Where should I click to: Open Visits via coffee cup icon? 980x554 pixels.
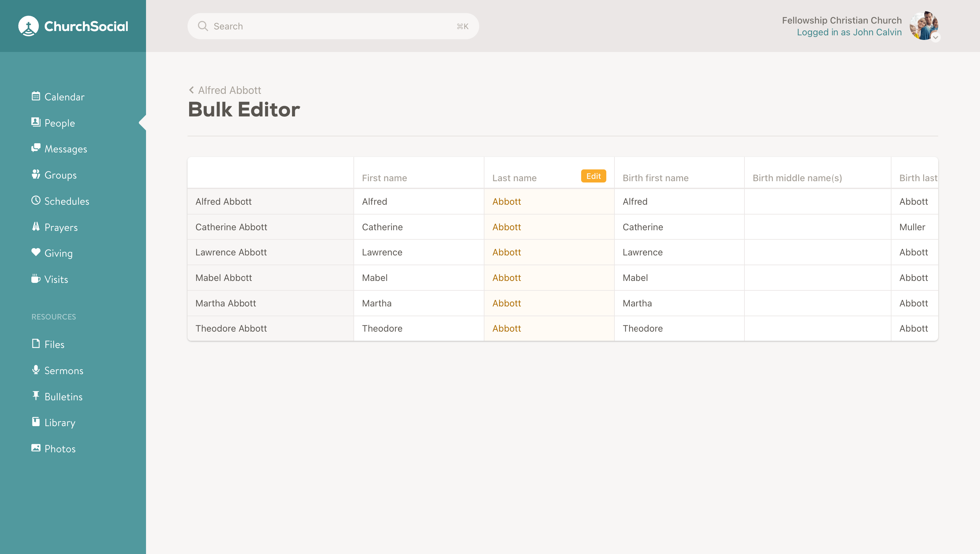[36, 279]
